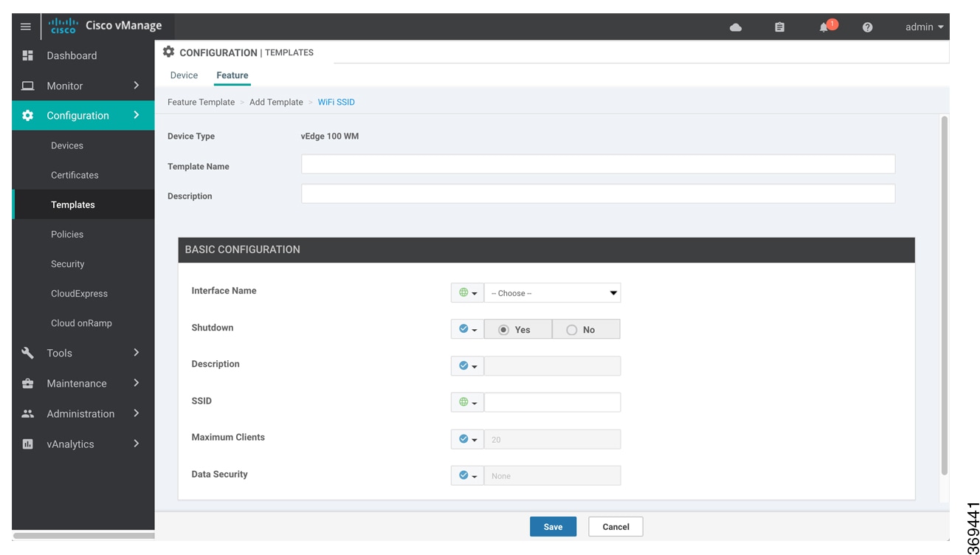The width and height of the screenshot is (980, 555).
Task: Click the Basic Configuration Description field
Action: point(552,366)
